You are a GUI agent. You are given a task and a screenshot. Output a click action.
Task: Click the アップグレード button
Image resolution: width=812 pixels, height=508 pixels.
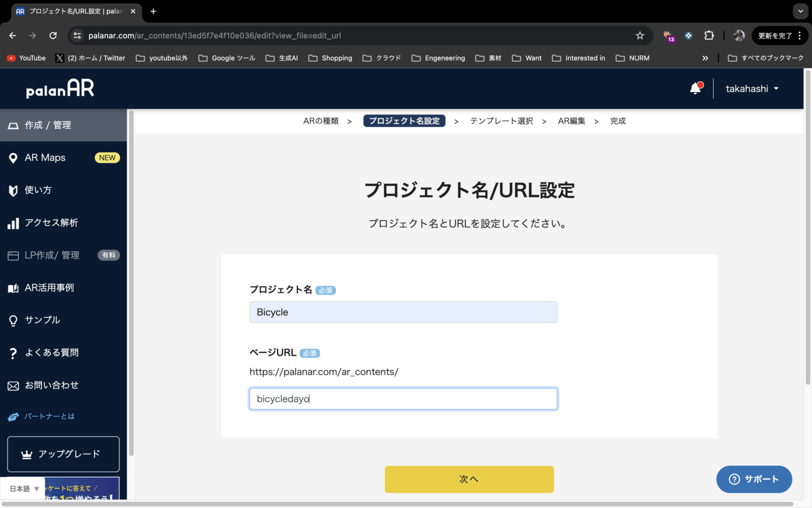pyautogui.click(x=62, y=454)
